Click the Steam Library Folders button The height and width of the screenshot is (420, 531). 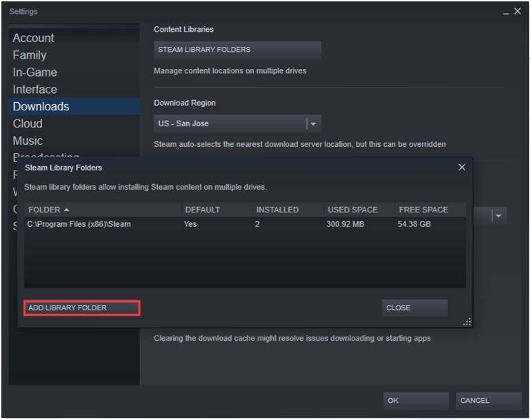click(237, 50)
